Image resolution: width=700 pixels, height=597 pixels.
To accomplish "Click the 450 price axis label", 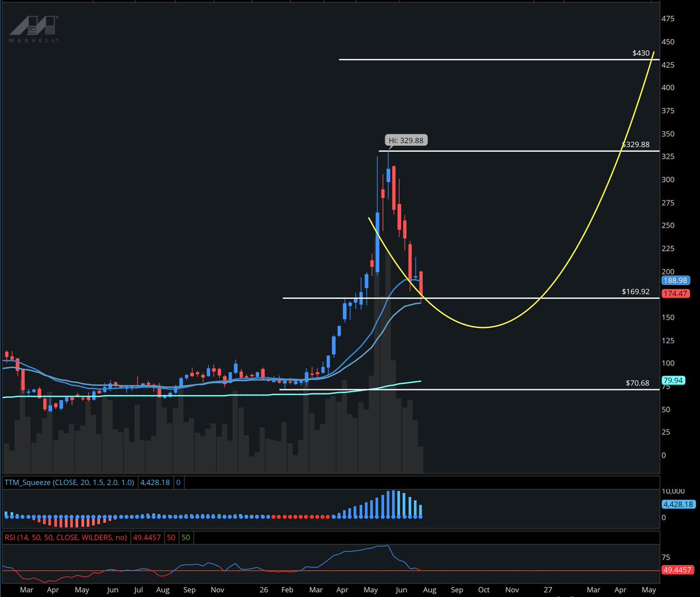I will pyautogui.click(x=668, y=42).
